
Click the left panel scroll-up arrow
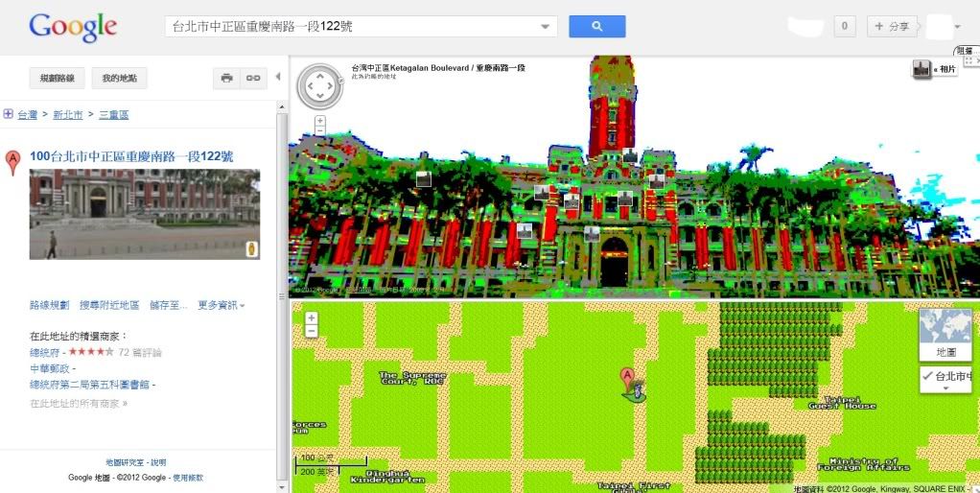click(x=281, y=106)
